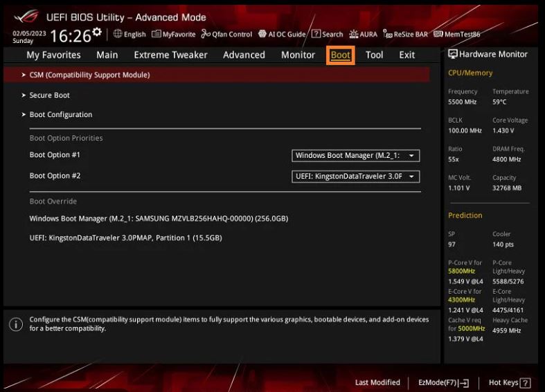The image size is (545, 392).
Task: Click the settings gear beside the clock
Action: click(97, 33)
